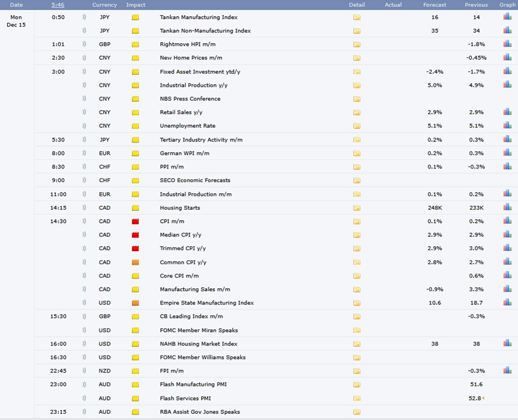Open detail folder for FOMC Member Williams Speaks
The height and width of the screenshot is (420, 518).
tap(357, 357)
